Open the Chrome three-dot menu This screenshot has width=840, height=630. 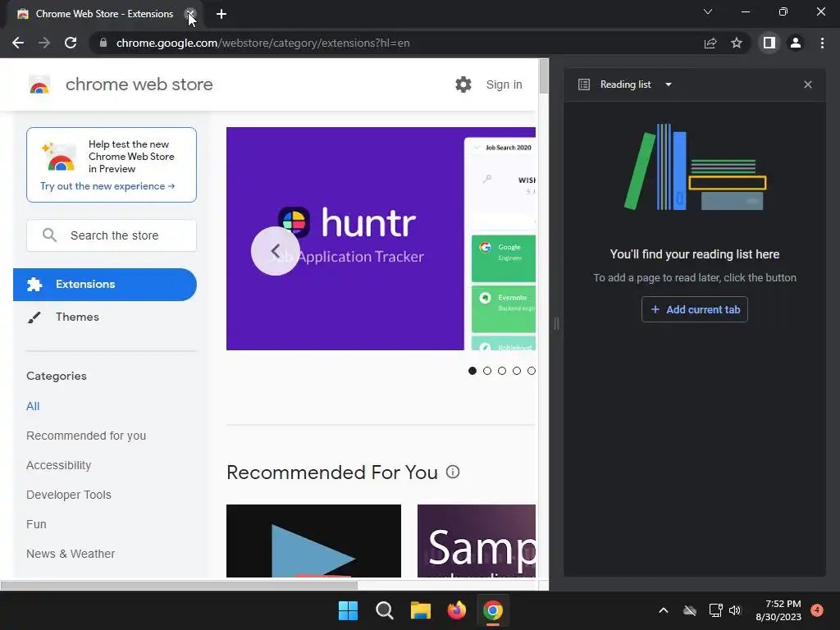click(x=822, y=43)
